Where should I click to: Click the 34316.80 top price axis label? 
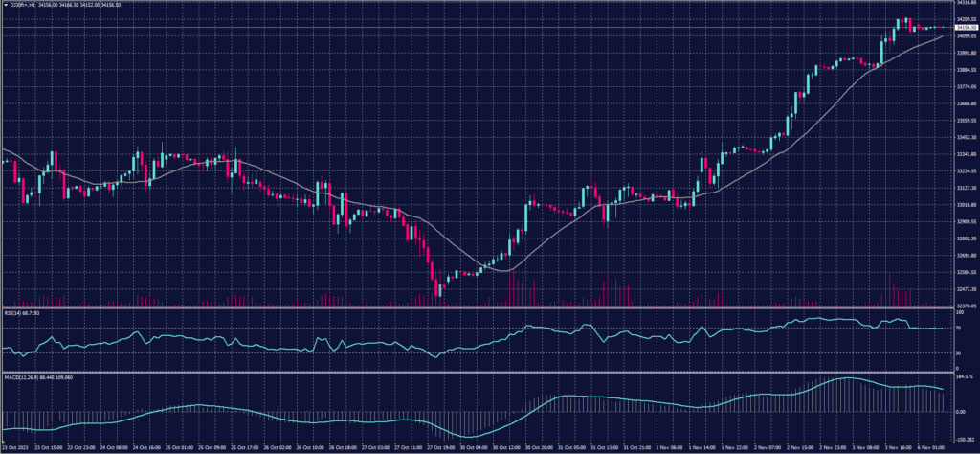coord(965,3)
